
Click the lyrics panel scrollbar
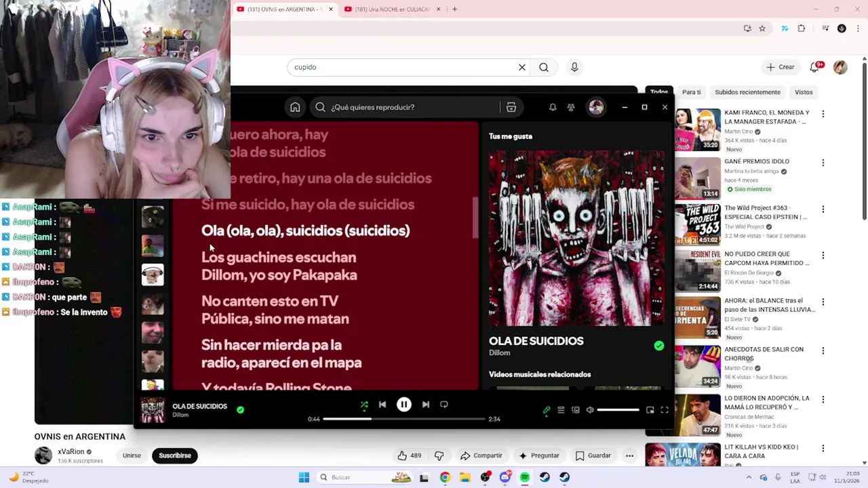point(475,217)
